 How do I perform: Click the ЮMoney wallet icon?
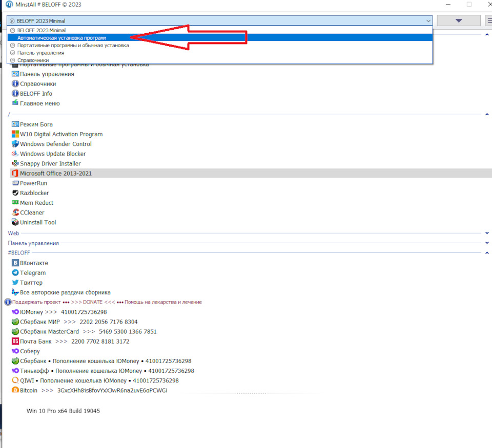15,312
